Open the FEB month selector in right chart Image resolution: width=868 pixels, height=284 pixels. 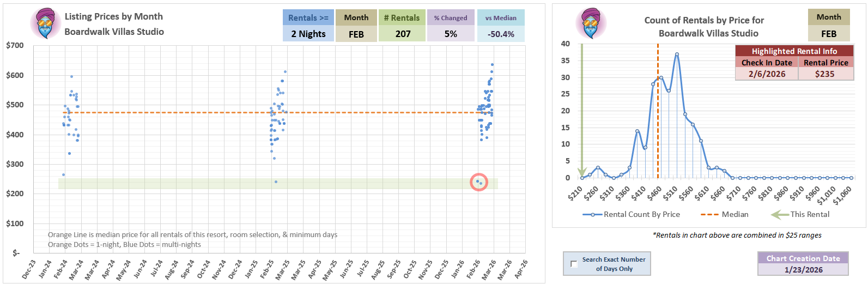[828, 33]
